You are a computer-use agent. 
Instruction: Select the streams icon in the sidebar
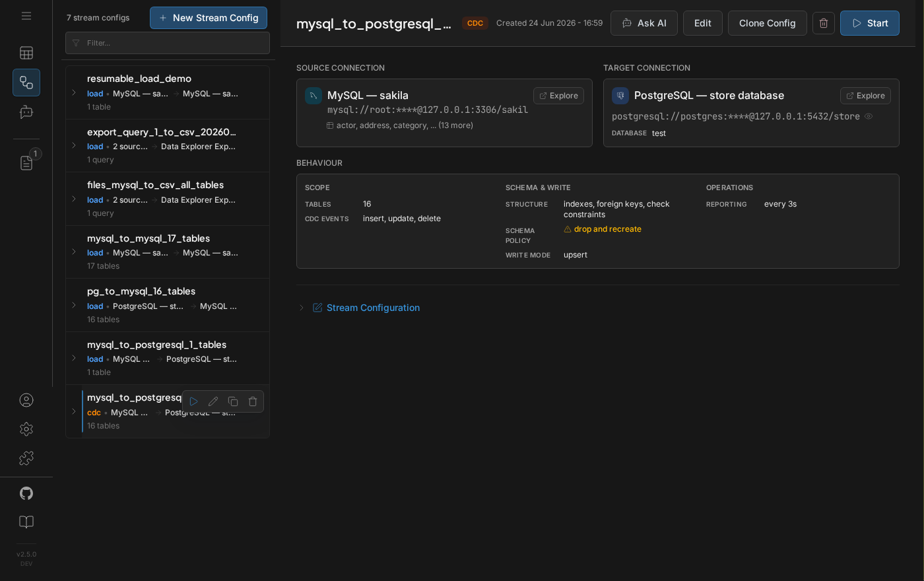coord(26,83)
